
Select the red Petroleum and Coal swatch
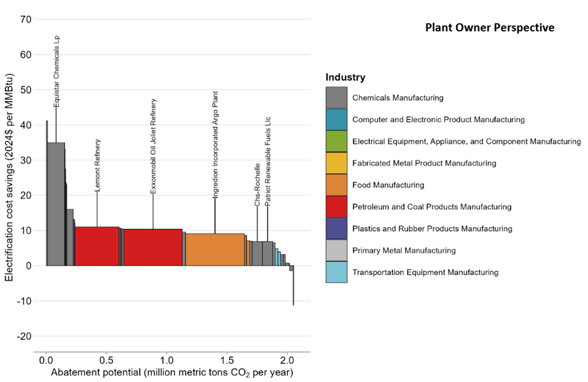pyautogui.click(x=336, y=207)
